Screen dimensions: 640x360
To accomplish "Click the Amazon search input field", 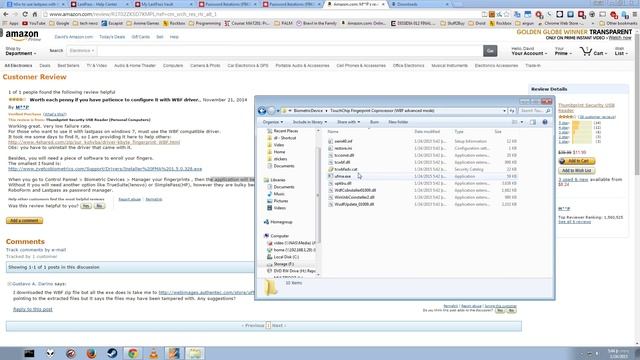I will (x=289, y=51).
